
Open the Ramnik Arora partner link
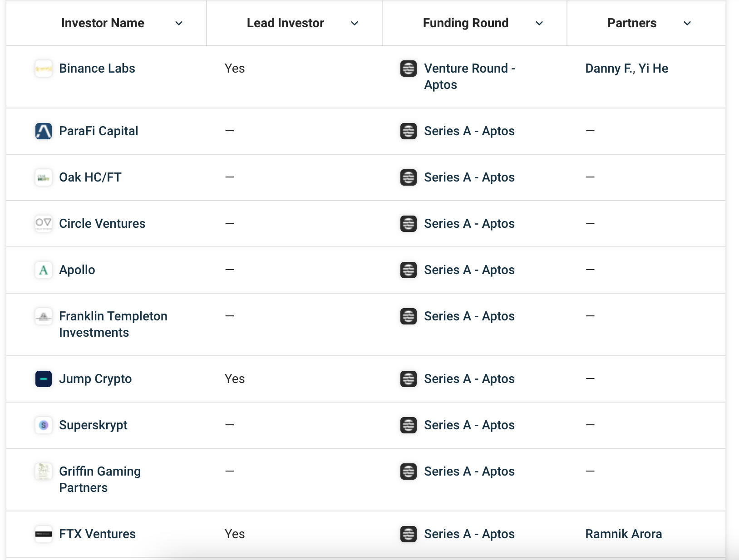coord(623,534)
